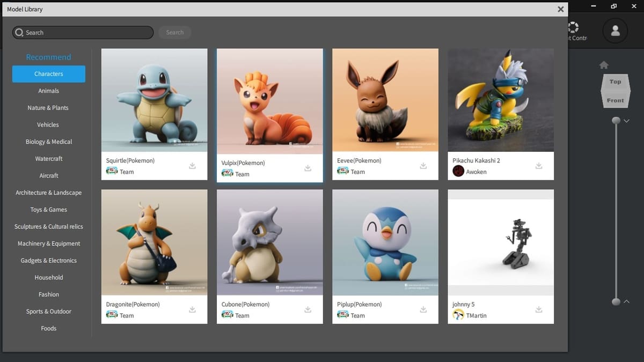Open the Cubone model thumbnail
This screenshot has width=644, height=362.
coord(270,242)
